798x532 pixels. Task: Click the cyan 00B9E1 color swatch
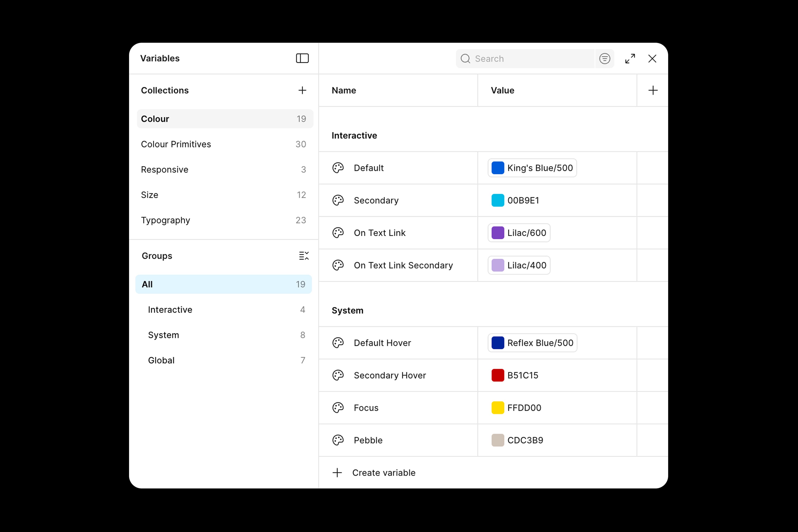tap(497, 200)
